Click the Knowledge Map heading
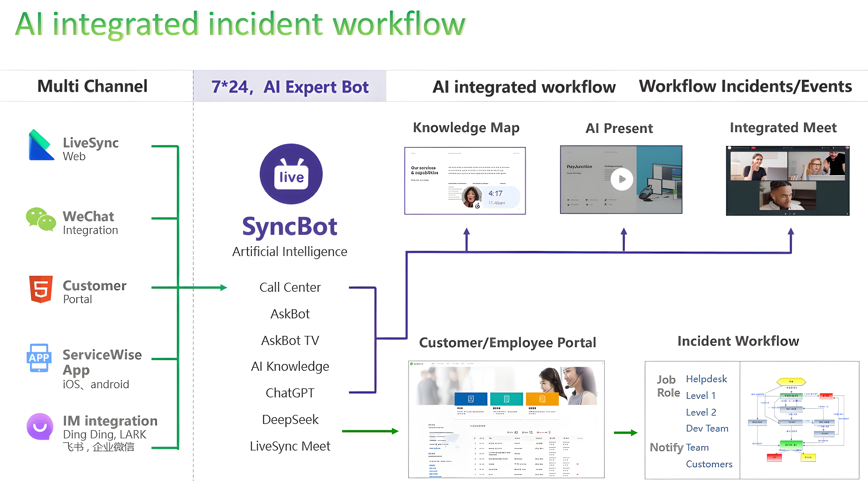 [466, 128]
